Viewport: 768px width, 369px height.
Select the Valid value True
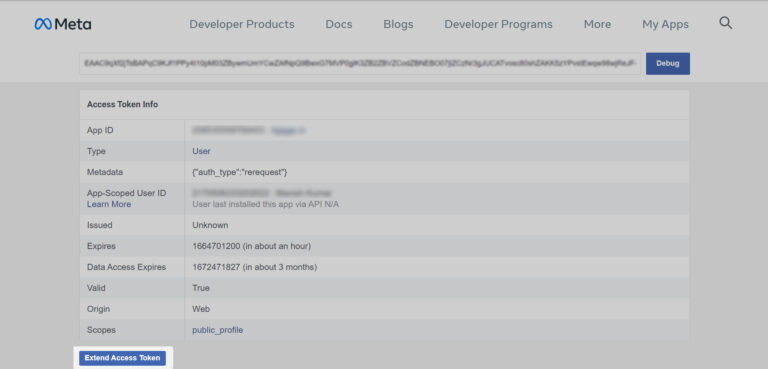[201, 288]
